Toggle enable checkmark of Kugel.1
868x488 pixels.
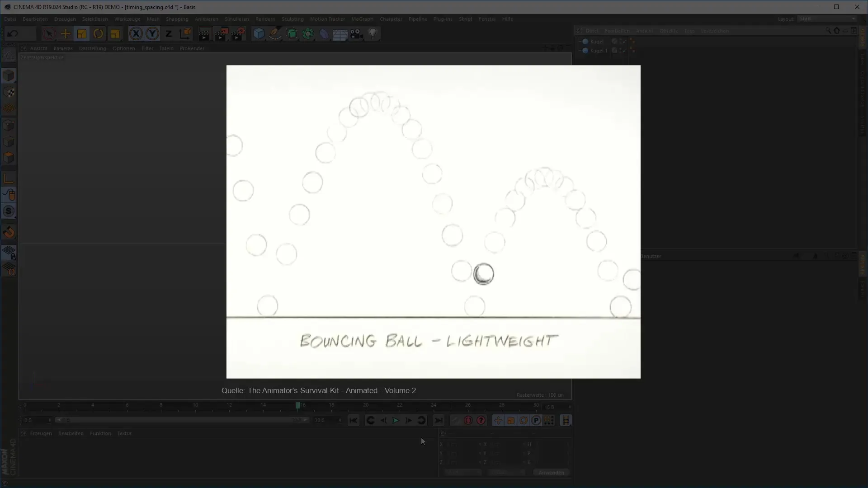click(624, 51)
